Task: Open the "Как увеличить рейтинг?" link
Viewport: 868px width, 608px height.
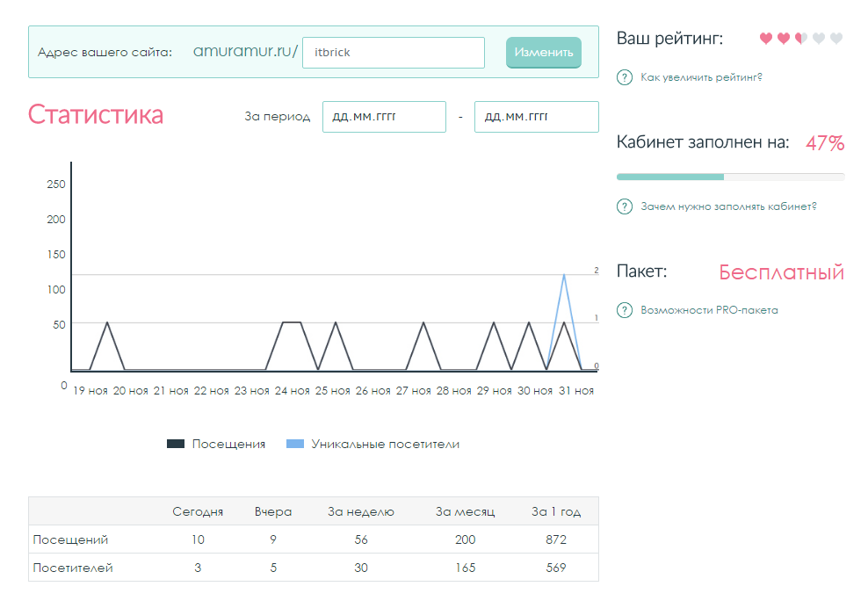Action: (701, 77)
